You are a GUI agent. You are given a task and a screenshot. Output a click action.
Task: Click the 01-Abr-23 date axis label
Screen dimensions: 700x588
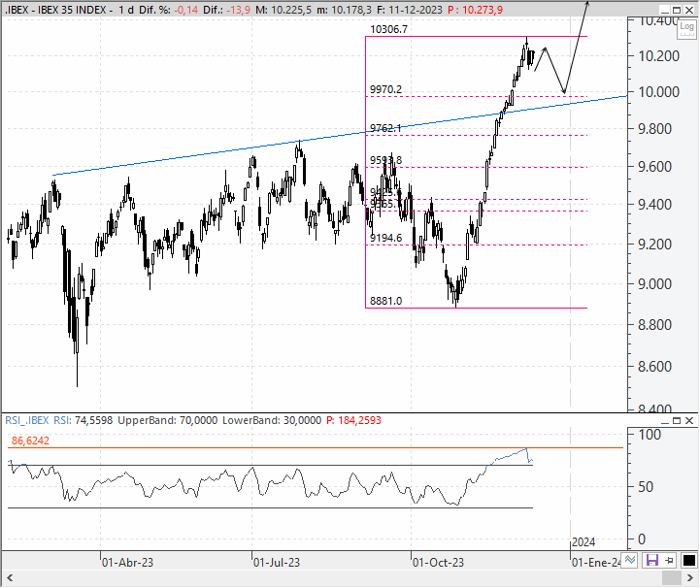tap(127, 563)
